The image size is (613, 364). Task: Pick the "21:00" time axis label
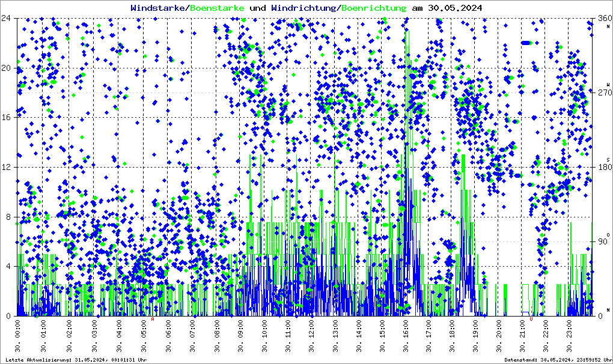pyautogui.click(x=522, y=336)
